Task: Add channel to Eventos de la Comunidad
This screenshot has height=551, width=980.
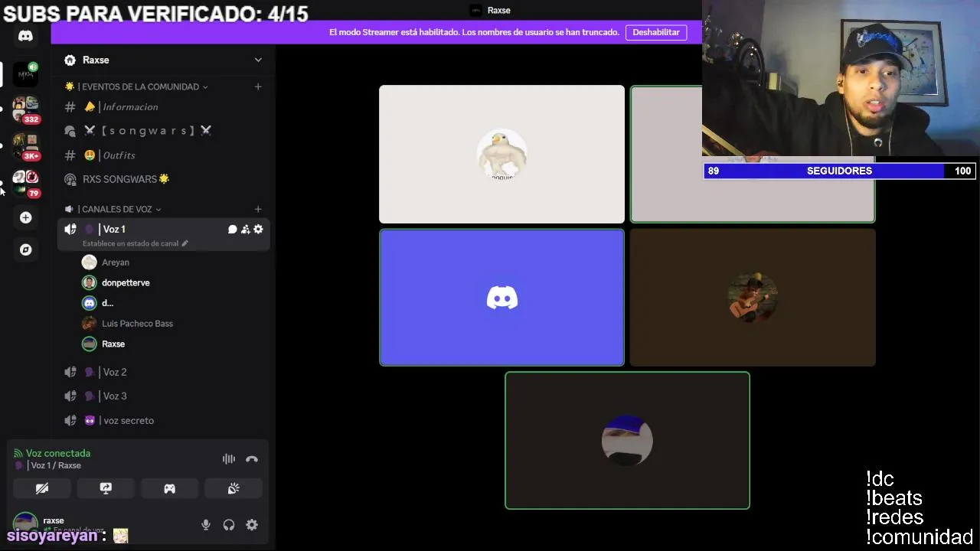Action: (x=258, y=86)
